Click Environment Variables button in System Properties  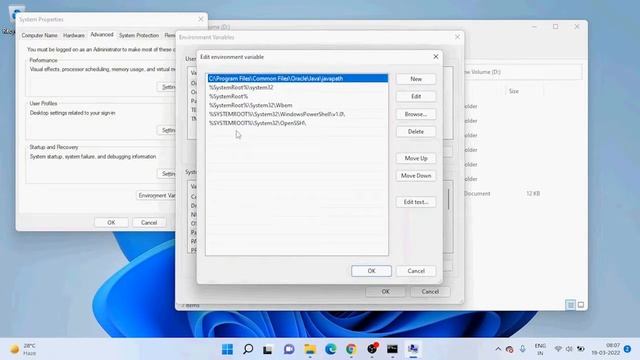tap(156, 196)
